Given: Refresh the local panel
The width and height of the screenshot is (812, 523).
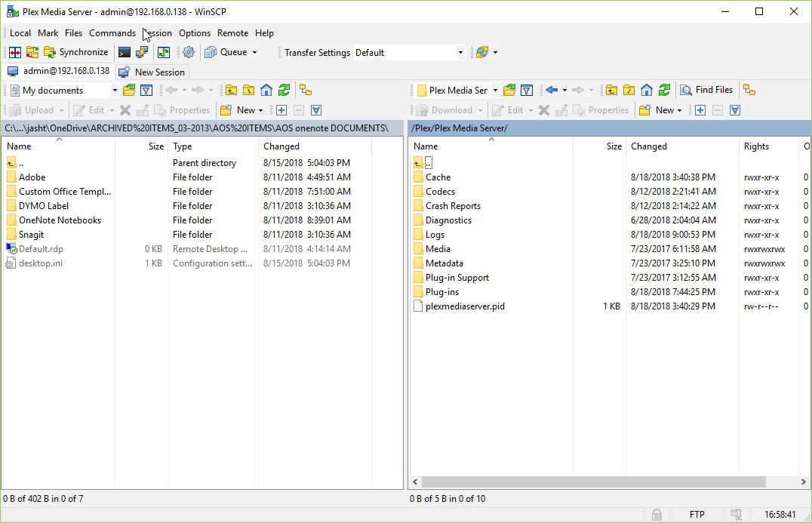Looking at the screenshot, I should pos(284,90).
